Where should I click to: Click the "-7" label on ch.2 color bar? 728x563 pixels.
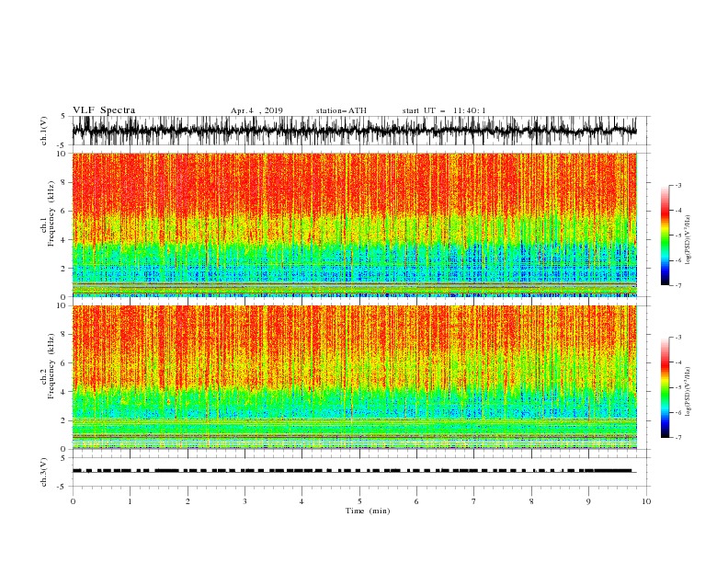pos(677,438)
